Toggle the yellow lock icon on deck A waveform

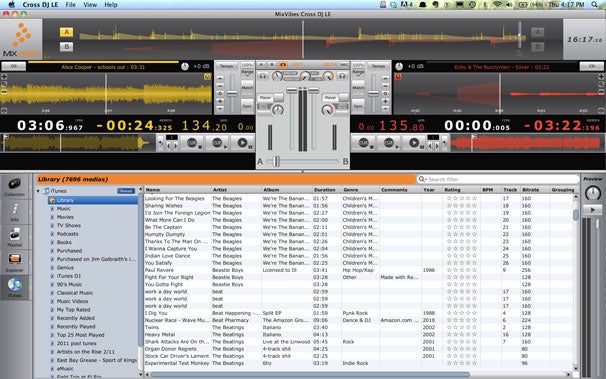click(x=207, y=77)
